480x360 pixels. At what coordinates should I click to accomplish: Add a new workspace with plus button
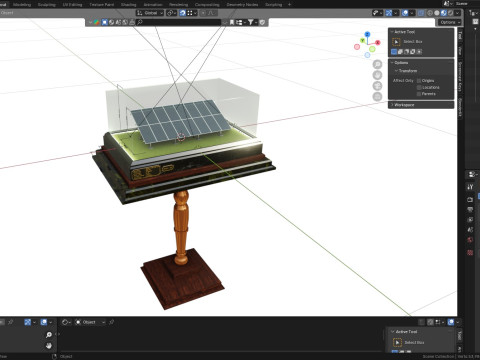click(x=289, y=5)
